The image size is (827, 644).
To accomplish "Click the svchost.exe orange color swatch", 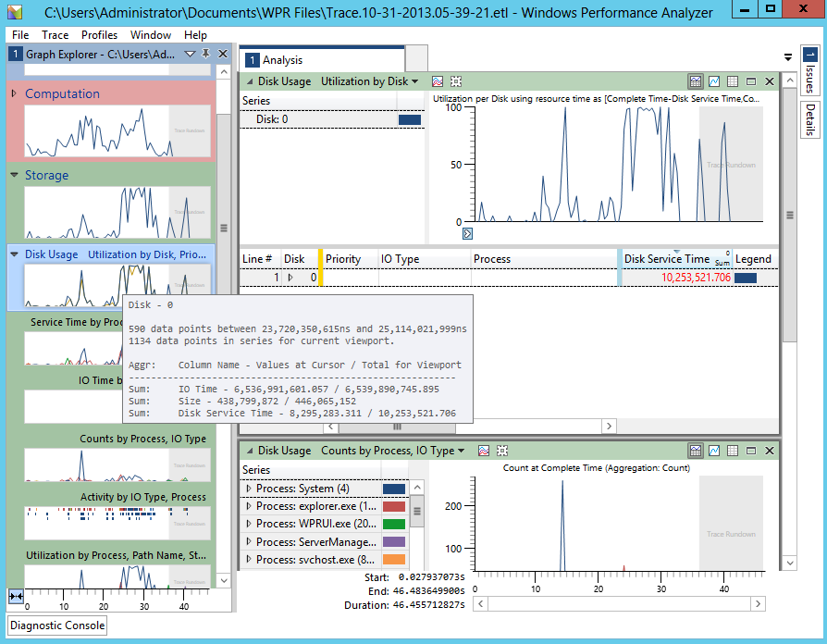I will 394,560.
